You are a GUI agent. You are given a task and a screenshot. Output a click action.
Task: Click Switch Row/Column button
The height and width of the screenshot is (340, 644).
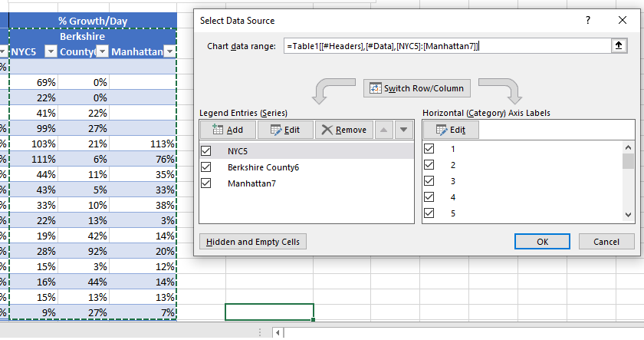pyautogui.click(x=417, y=88)
